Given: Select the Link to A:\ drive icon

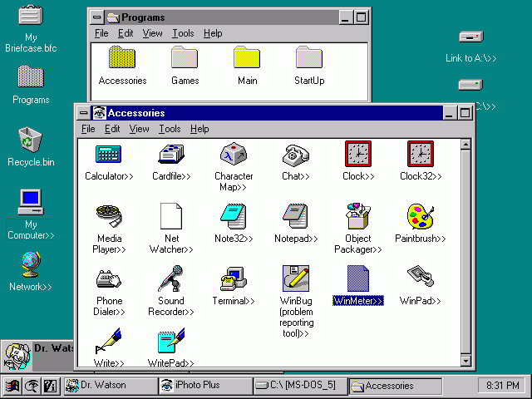Looking at the screenshot, I should tap(471, 37).
